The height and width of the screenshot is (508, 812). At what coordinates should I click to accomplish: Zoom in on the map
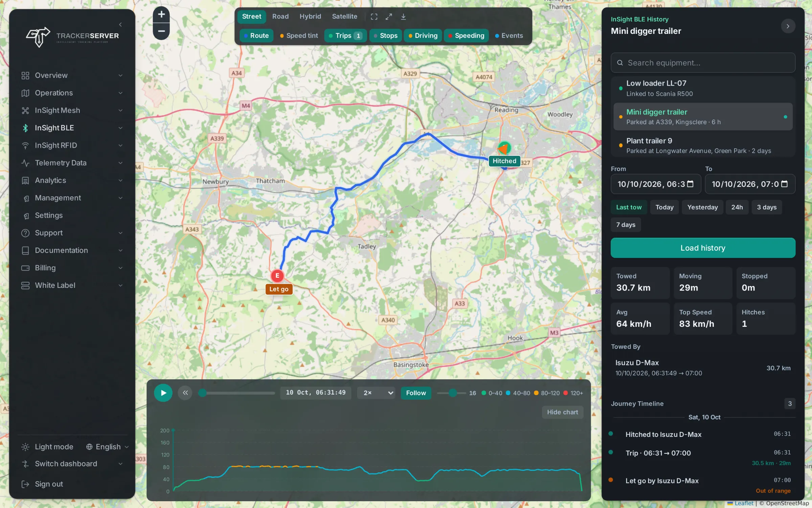[161, 15]
